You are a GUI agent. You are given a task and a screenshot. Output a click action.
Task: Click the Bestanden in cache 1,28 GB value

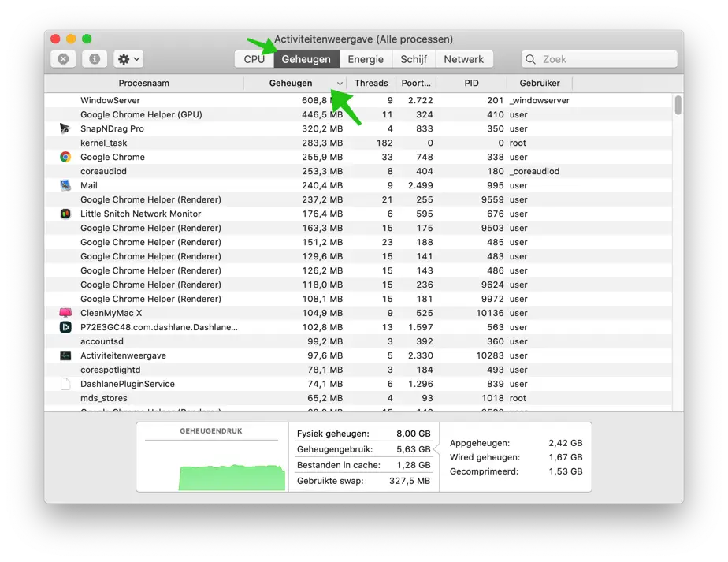[x=413, y=465]
